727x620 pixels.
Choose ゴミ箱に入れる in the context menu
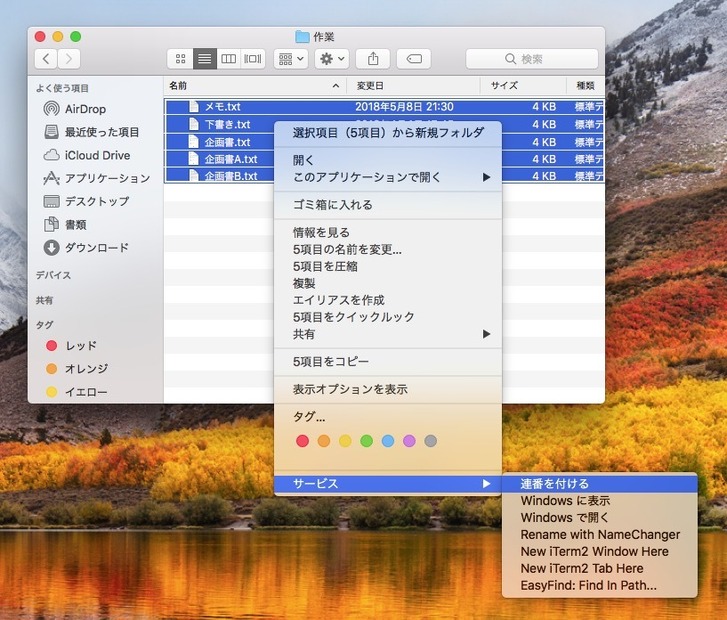coord(388,205)
